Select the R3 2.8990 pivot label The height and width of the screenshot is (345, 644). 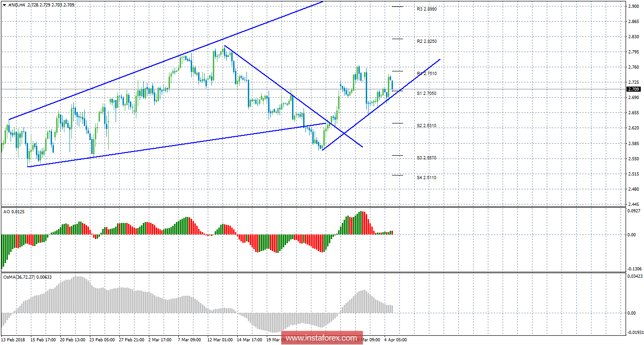tap(427, 9)
